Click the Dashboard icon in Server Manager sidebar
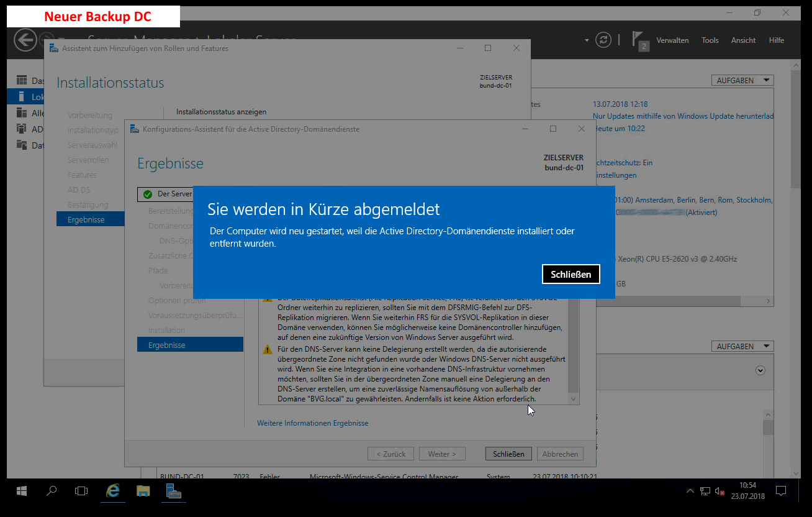The height and width of the screenshot is (517, 812). (22, 80)
